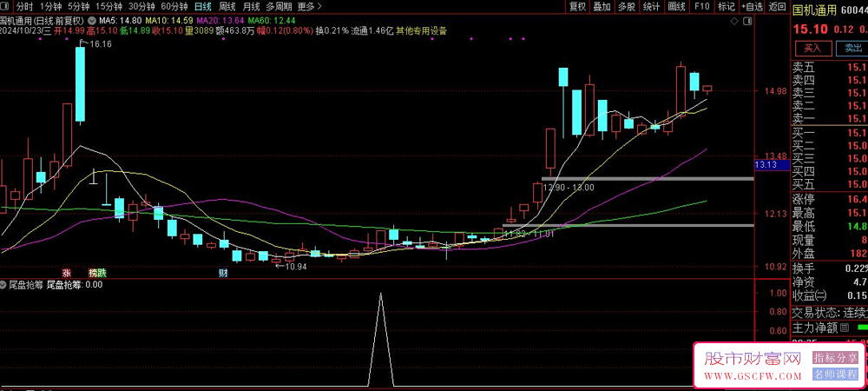Click the 名师课程 link in banner
Image resolution: width=868 pixels, height=391 pixels.
(x=835, y=374)
